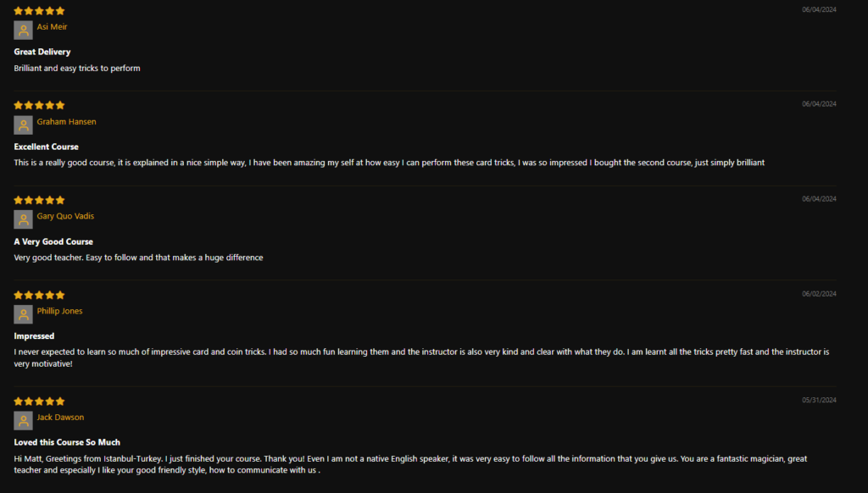This screenshot has height=493, width=868.
Task: Visit the Gary Quo Vadis name link
Action: [65, 216]
